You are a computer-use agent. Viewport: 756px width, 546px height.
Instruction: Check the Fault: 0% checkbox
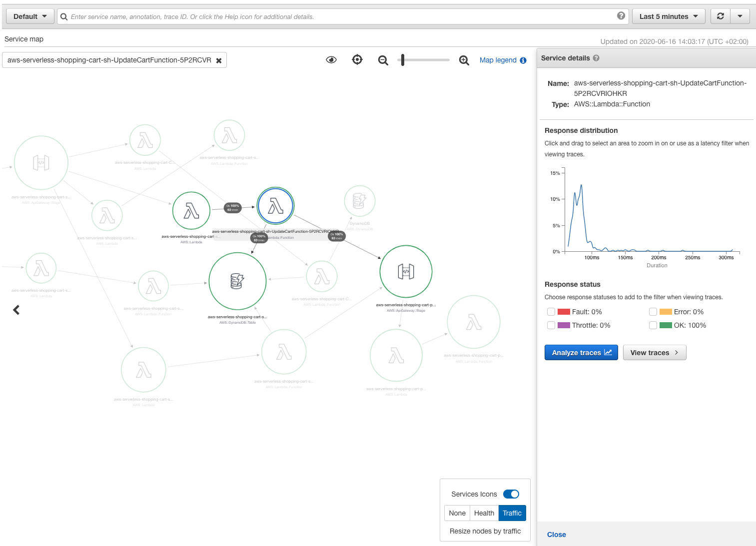click(551, 312)
